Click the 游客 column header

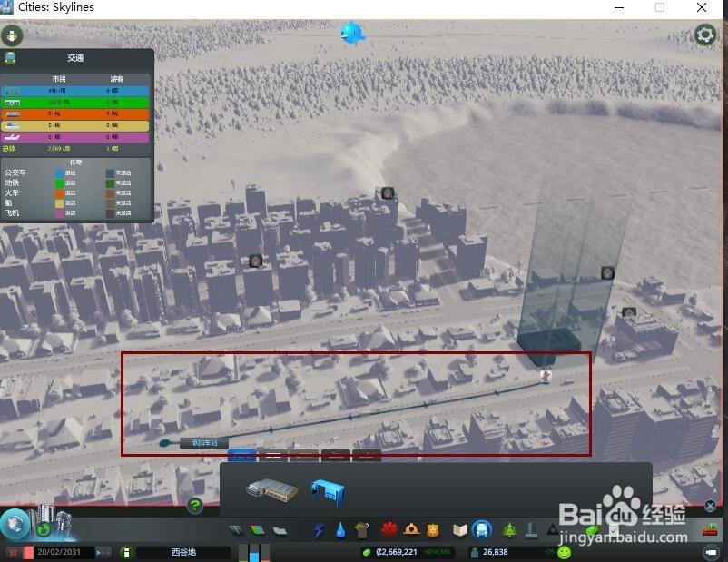point(116,79)
